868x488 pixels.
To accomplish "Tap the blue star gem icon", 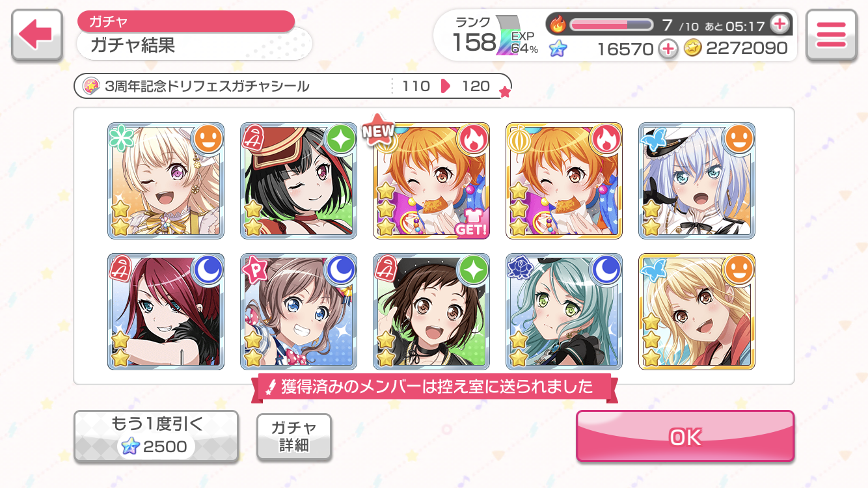I will [x=558, y=48].
